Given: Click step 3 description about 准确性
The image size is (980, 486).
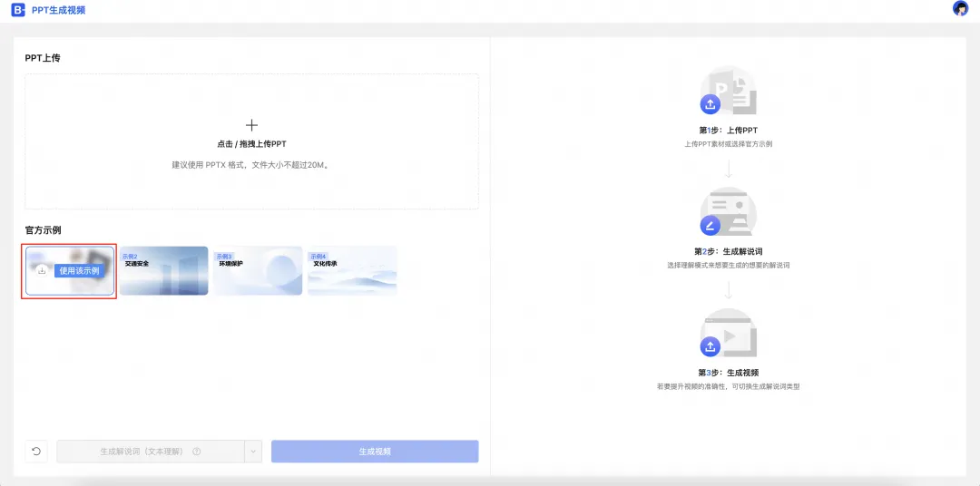Looking at the screenshot, I should (728, 386).
